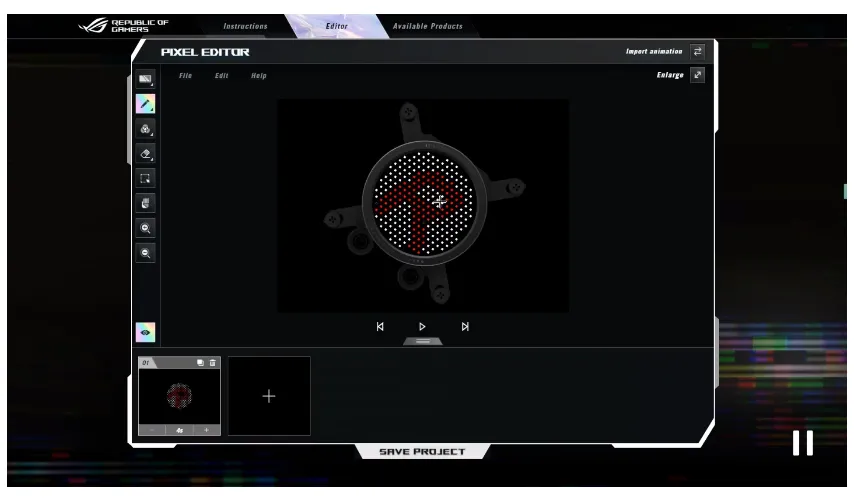Pause the video with the pause button

click(802, 443)
